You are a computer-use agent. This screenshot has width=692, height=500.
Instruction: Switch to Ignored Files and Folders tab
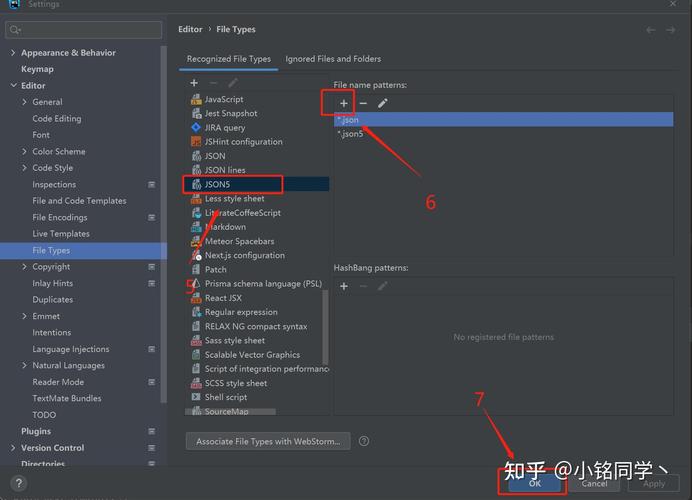[333, 59]
